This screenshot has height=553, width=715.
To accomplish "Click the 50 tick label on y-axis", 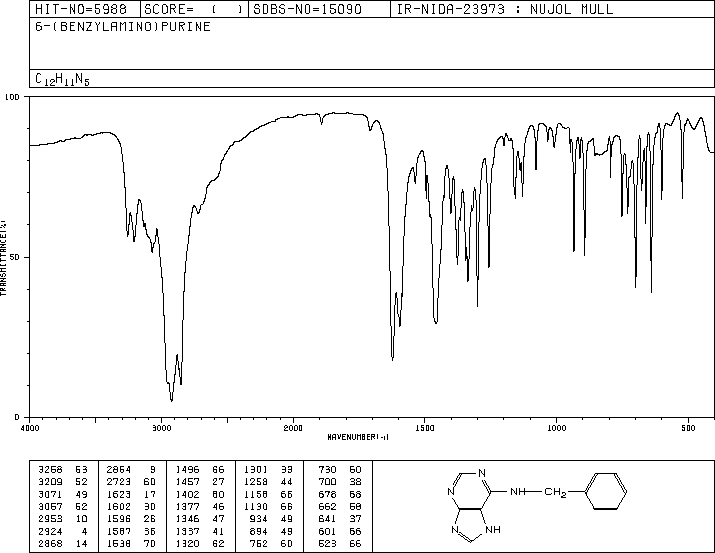I will 15,257.
